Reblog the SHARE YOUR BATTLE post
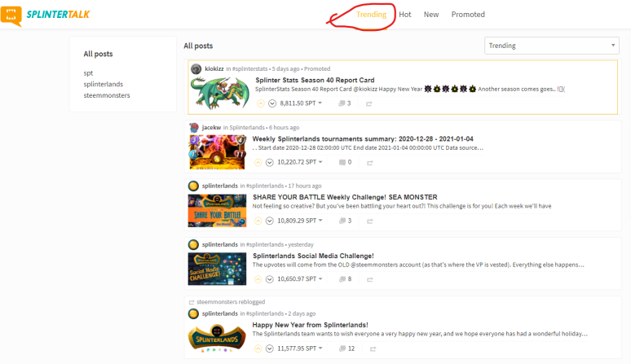 pos(370,221)
